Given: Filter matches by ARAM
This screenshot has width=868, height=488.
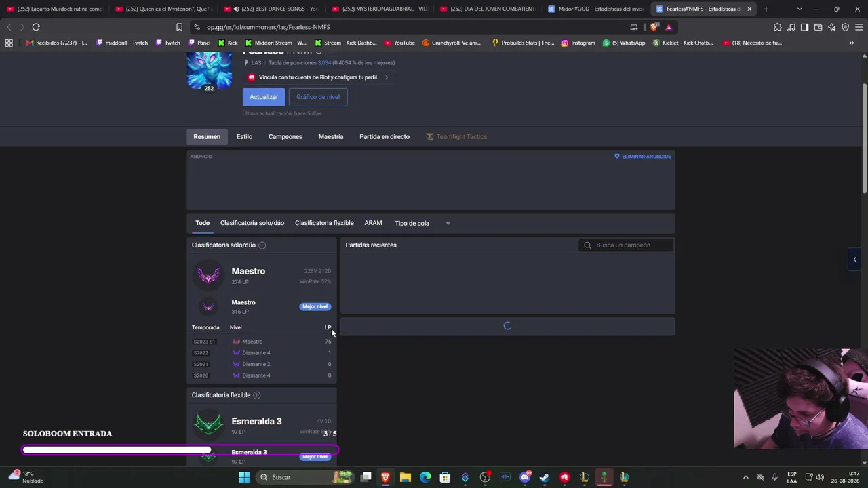Looking at the screenshot, I should 373,223.
